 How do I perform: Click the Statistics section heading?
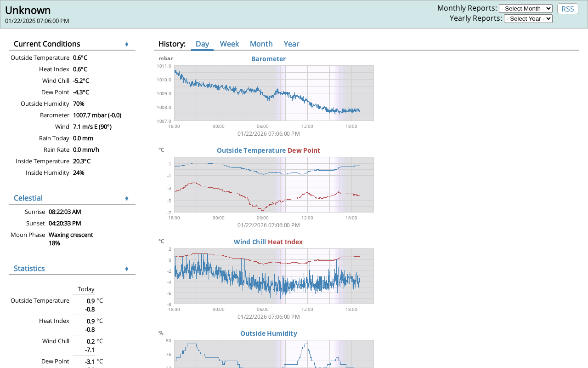[x=29, y=269]
